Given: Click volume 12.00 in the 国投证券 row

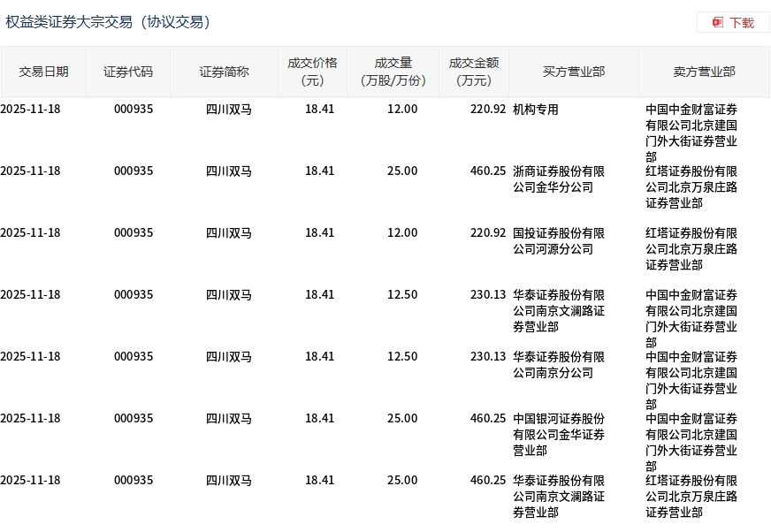Looking at the screenshot, I should click(x=402, y=232).
